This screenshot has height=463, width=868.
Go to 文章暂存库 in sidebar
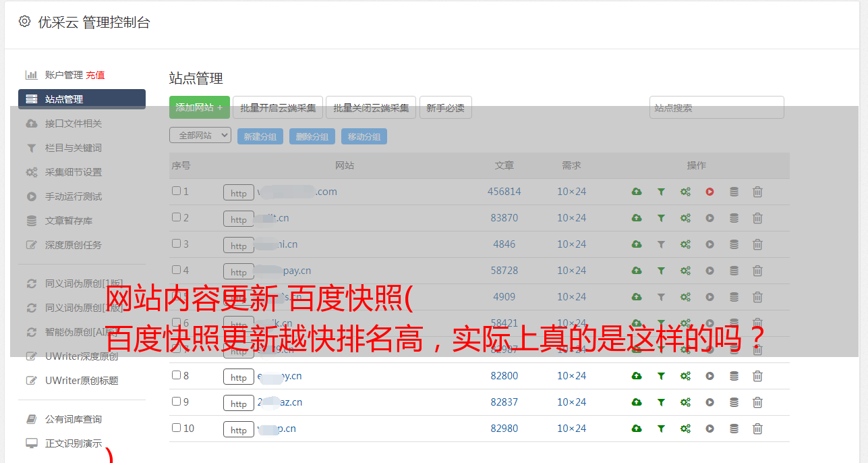pyautogui.click(x=68, y=221)
